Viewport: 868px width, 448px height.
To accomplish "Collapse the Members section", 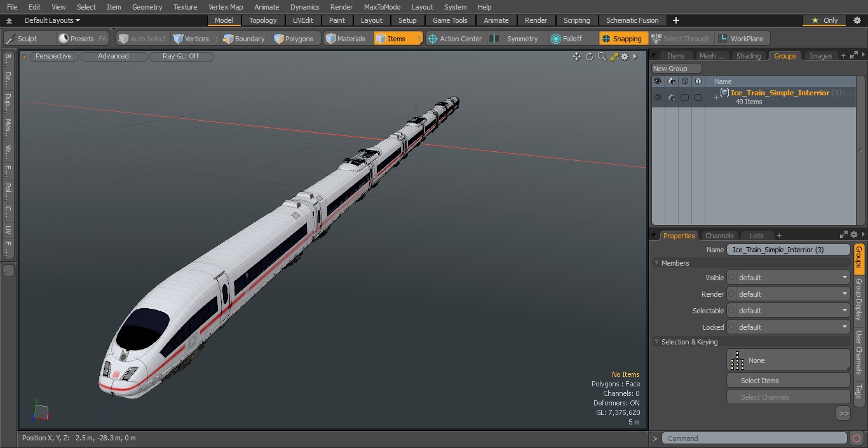I will pos(656,263).
